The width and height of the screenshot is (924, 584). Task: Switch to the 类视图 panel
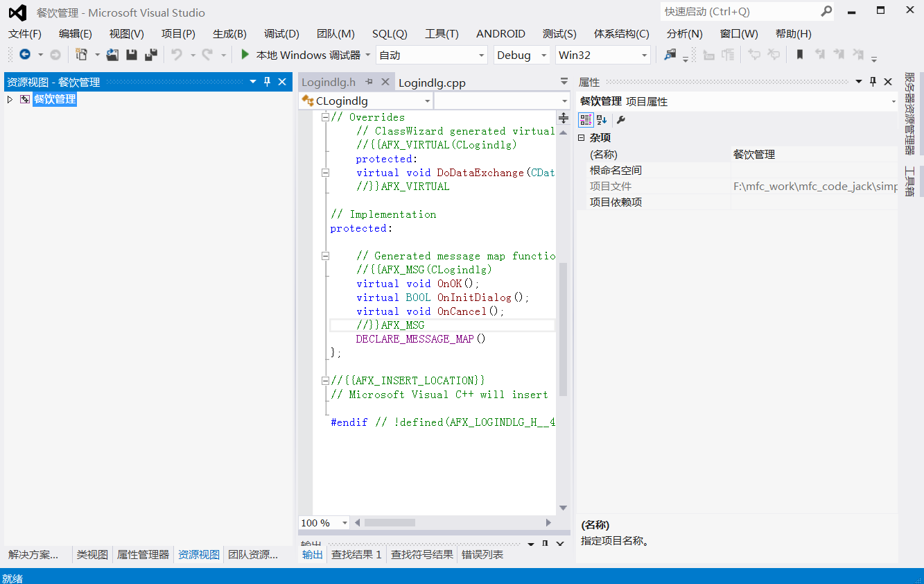coord(91,555)
